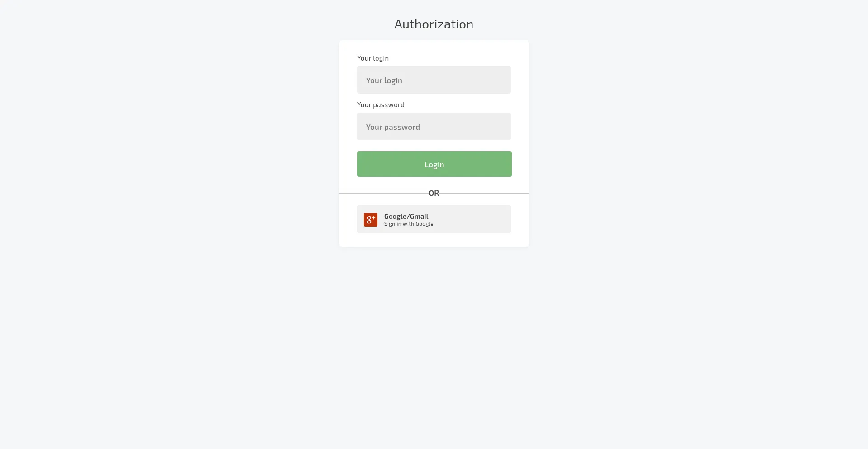
Task: Click the Authorization page heading
Action: (x=434, y=24)
